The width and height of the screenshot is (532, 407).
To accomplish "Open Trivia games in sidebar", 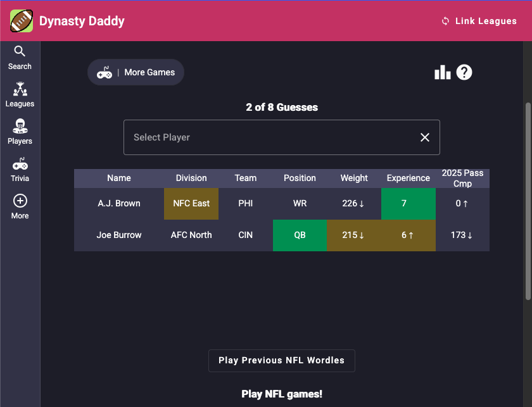I will pos(20,170).
